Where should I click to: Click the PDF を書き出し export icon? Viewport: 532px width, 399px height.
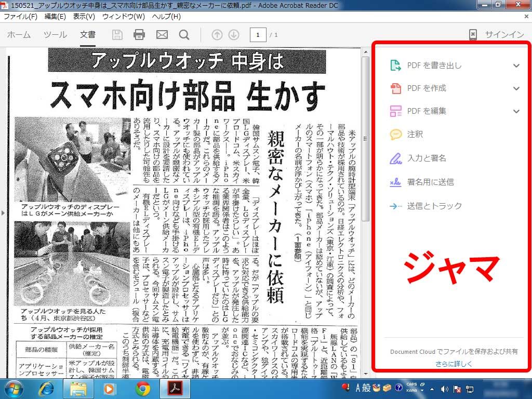(x=395, y=65)
